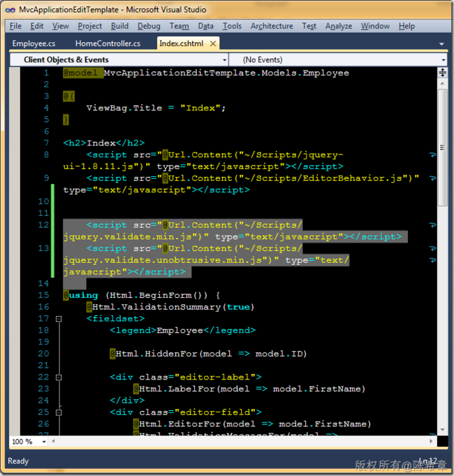454x476 pixels.
Task: Switch to the Employee.cs tab
Action: coord(34,43)
